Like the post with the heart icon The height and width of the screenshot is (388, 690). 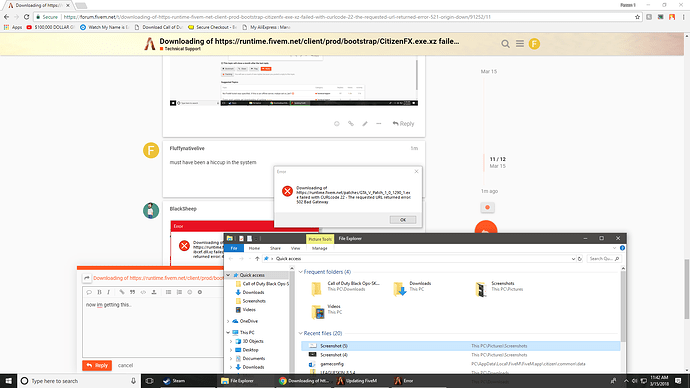pyautogui.click(x=337, y=124)
